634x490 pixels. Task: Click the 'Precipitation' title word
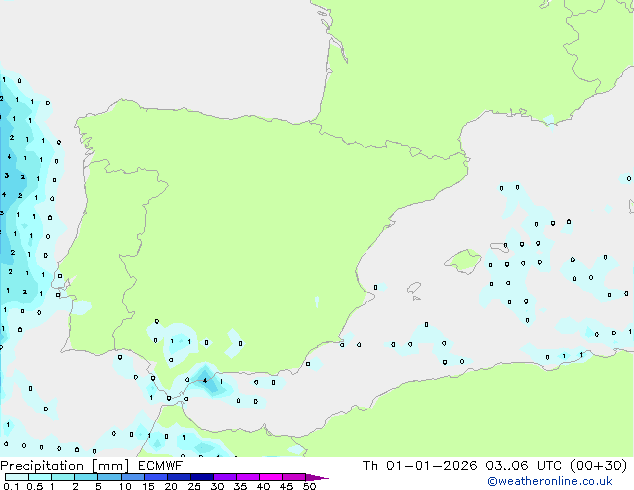click(x=42, y=466)
